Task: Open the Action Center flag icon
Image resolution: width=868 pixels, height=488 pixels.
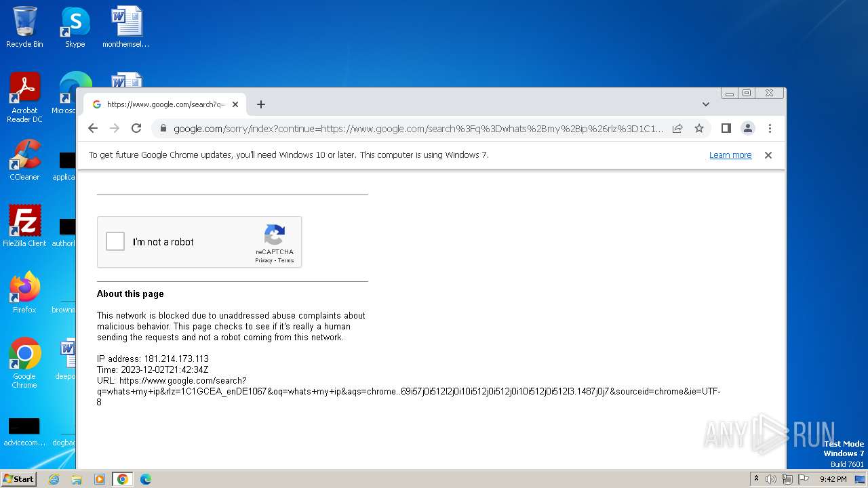Action: click(x=803, y=479)
